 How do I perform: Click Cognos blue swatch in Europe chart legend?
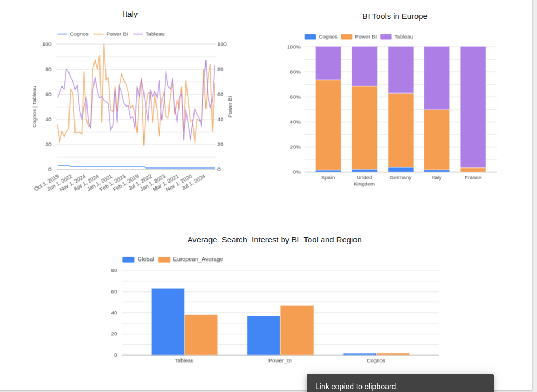(x=310, y=36)
